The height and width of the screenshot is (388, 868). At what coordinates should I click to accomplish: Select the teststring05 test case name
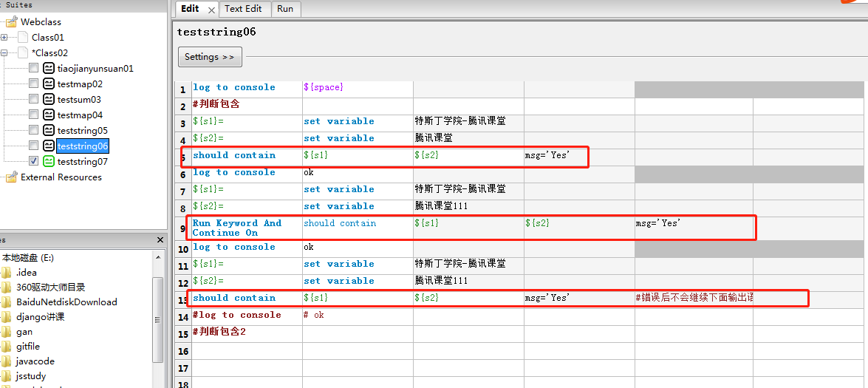pyautogui.click(x=83, y=131)
